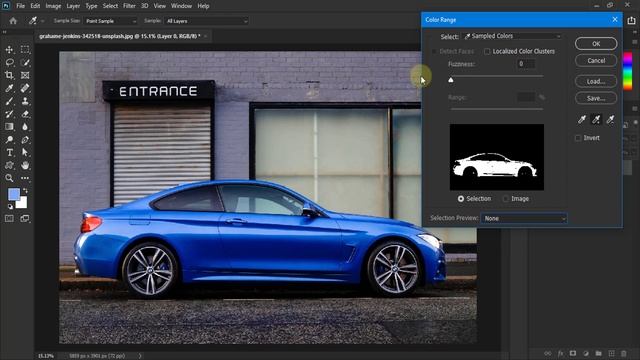The height and width of the screenshot is (360, 640).
Task: Select the Gradient tool
Action: pos(9,127)
